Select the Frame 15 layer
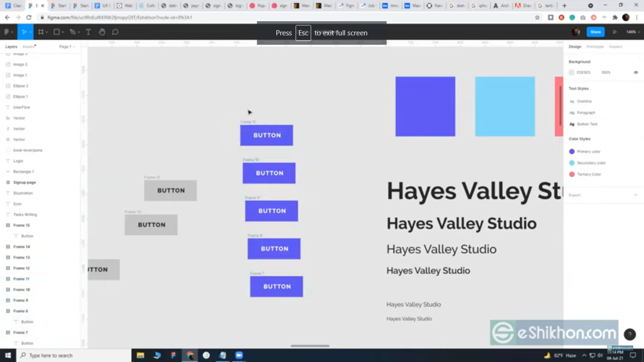The height and width of the screenshot is (362, 644). point(21,225)
